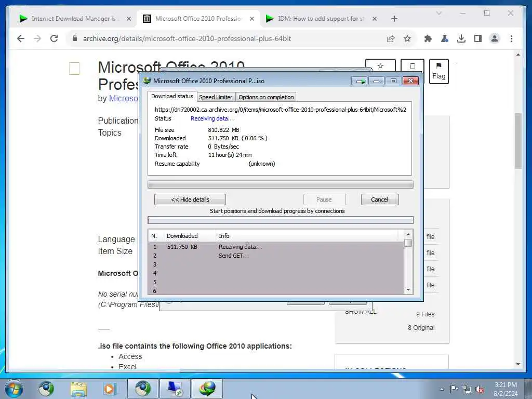
Task: Switch to the Speed Limiter tab
Action: (216, 97)
